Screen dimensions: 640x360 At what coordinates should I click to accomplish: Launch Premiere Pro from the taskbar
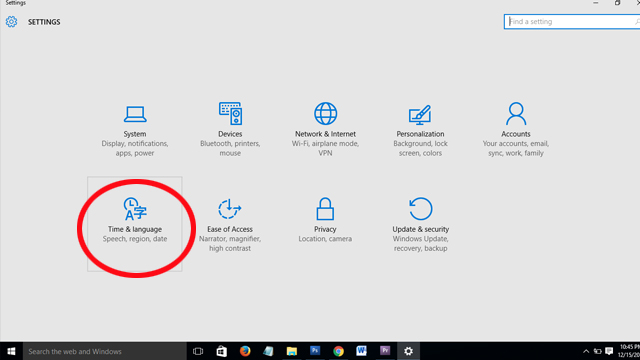[385, 351]
